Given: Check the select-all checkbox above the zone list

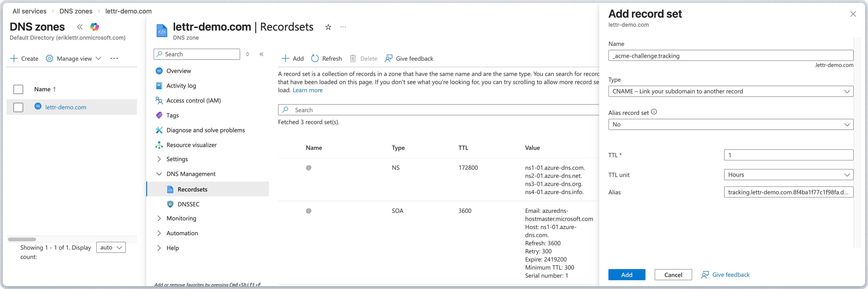Looking at the screenshot, I should (18, 89).
